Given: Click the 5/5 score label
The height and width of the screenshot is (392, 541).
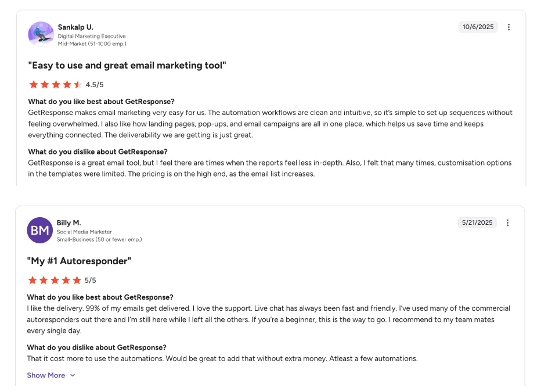Looking at the screenshot, I should 91,280.
